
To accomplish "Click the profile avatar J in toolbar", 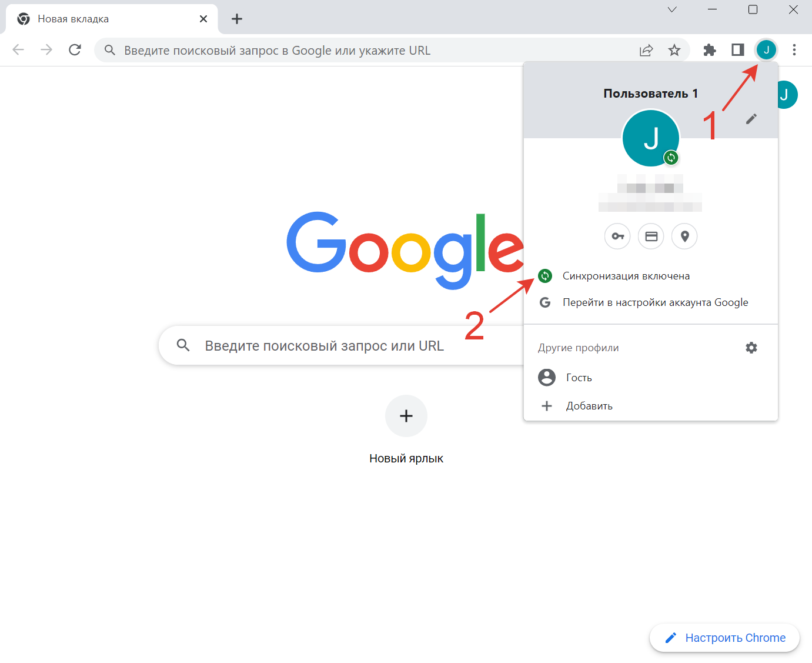I will (x=766, y=50).
